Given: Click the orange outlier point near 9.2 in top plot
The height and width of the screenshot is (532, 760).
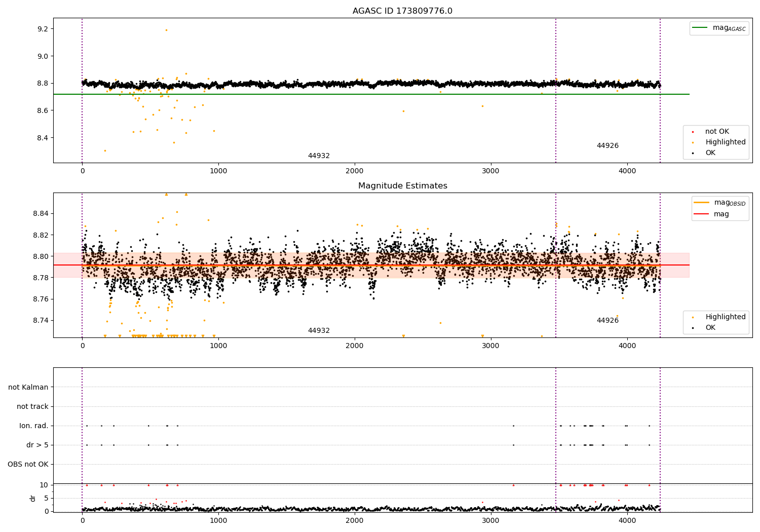Looking at the screenshot, I should [166, 30].
